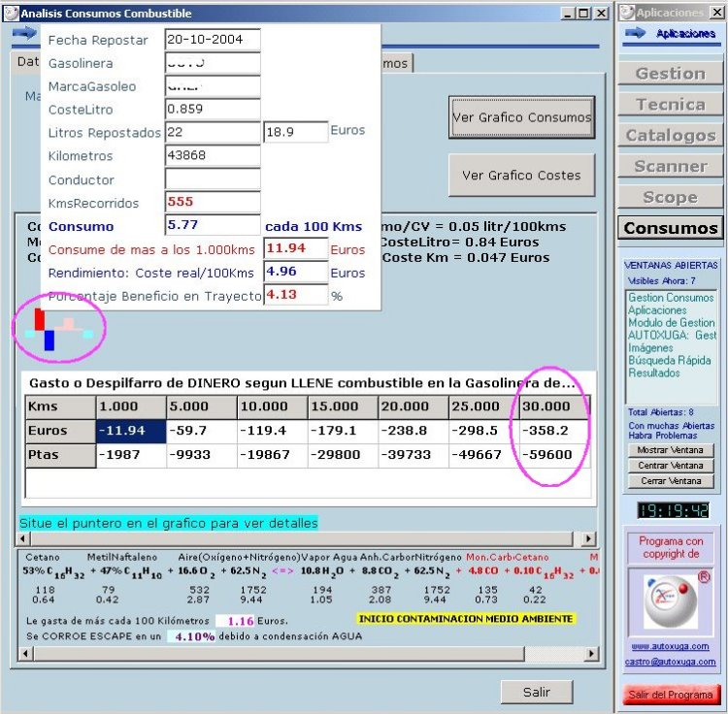Switch to the partially hidden Dat tab
The image size is (728, 714).
pyautogui.click(x=26, y=62)
